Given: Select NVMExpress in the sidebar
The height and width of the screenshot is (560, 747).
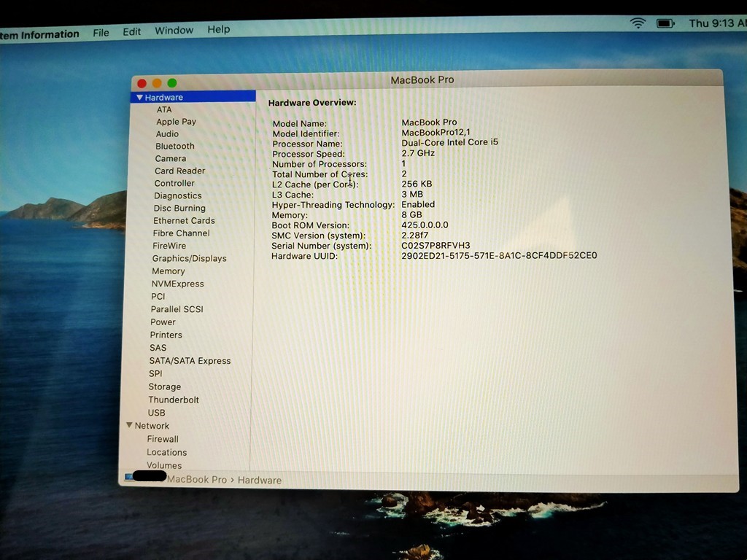Looking at the screenshot, I should pos(178,284).
